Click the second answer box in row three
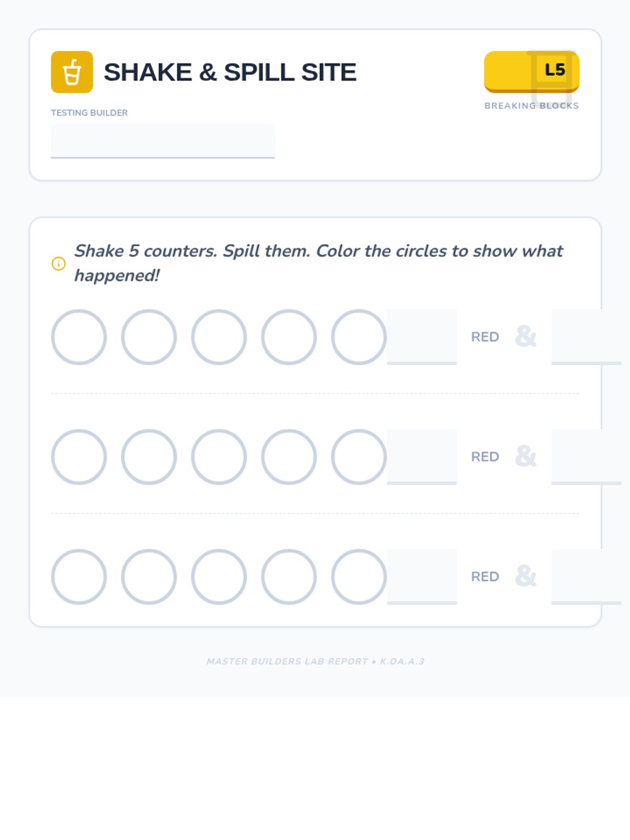The height and width of the screenshot is (840, 630). point(585,576)
